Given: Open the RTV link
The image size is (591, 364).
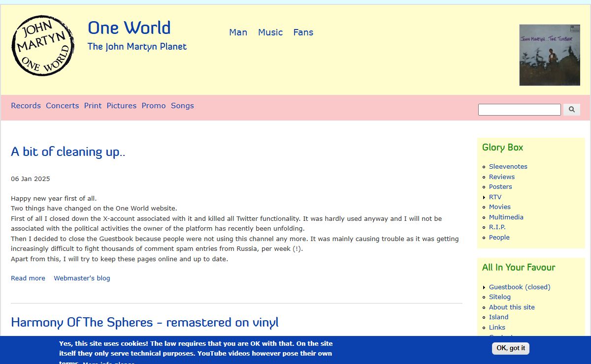Looking at the screenshot, I should point(495,197).
